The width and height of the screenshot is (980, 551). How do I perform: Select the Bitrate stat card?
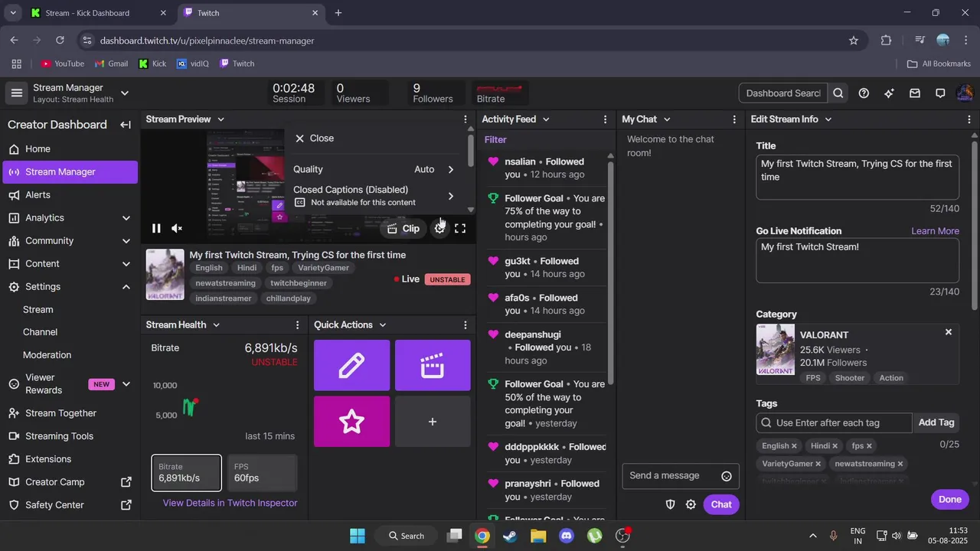[x=187, y=473]
